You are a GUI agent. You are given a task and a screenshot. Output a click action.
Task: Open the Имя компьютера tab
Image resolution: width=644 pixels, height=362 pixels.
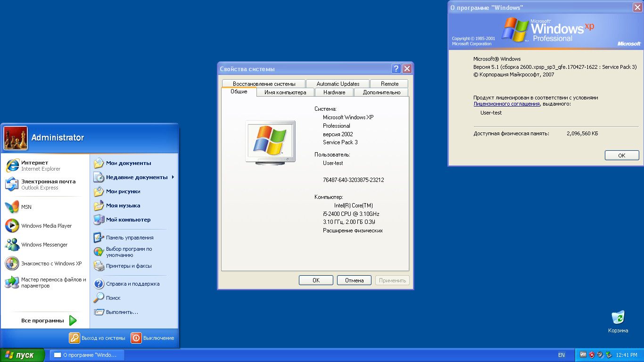[x=285, y=92]
